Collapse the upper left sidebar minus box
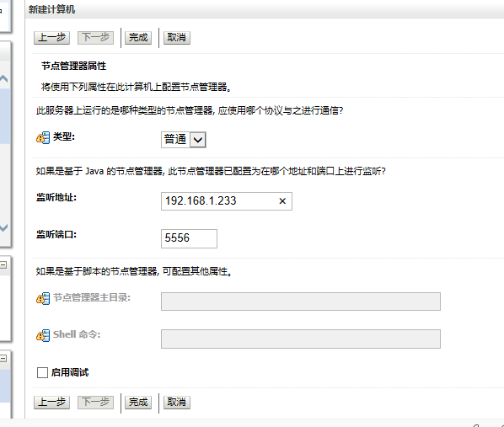Viewport: 504px width, 427px height. [3, 264]
